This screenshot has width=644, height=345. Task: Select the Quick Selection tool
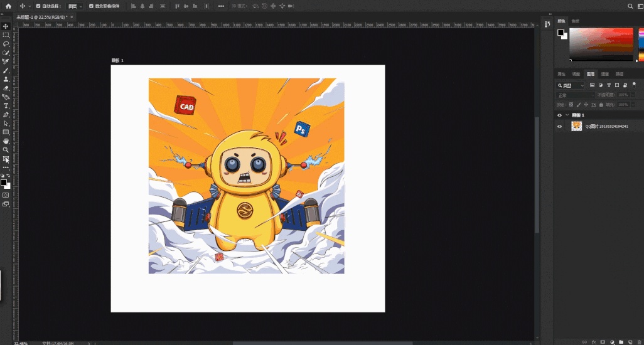(x=6, y=53)
